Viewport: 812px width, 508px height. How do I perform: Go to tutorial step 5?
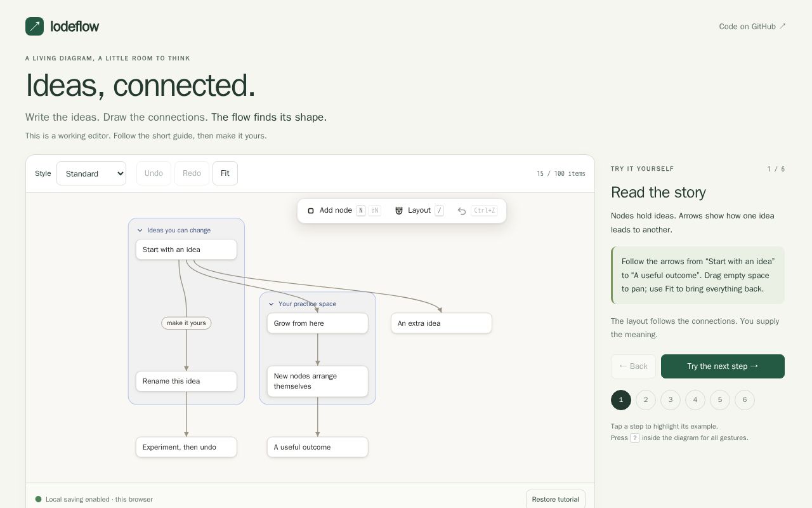(x=720, y=400)
